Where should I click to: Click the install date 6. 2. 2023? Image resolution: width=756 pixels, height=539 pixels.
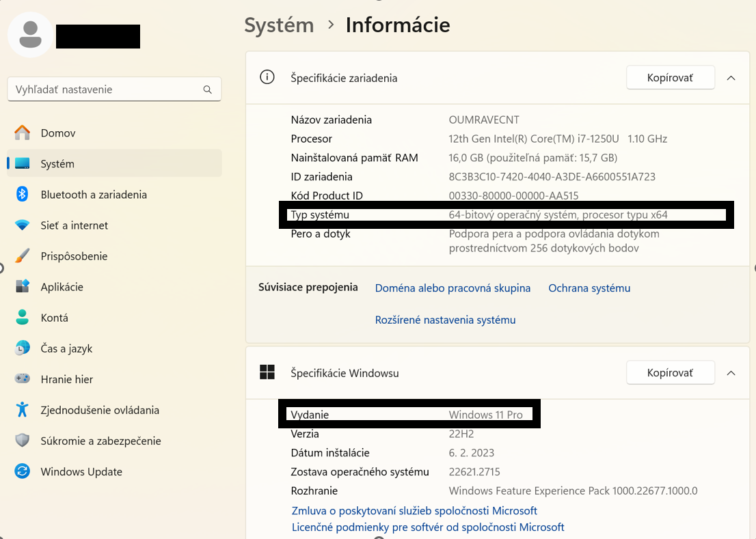[x=472, y=453]
